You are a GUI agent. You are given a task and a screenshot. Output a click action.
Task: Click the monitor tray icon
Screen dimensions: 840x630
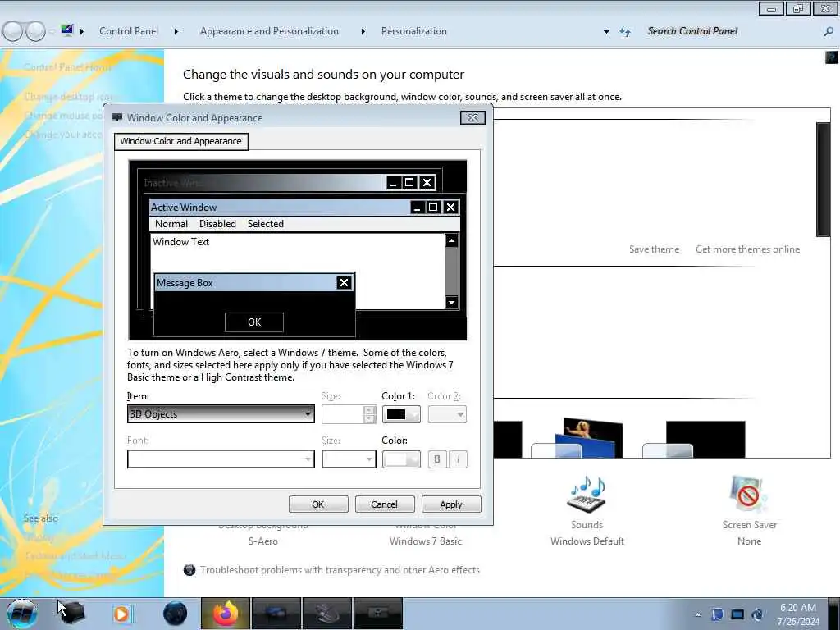pyautogui.click(x=737, y=614)
